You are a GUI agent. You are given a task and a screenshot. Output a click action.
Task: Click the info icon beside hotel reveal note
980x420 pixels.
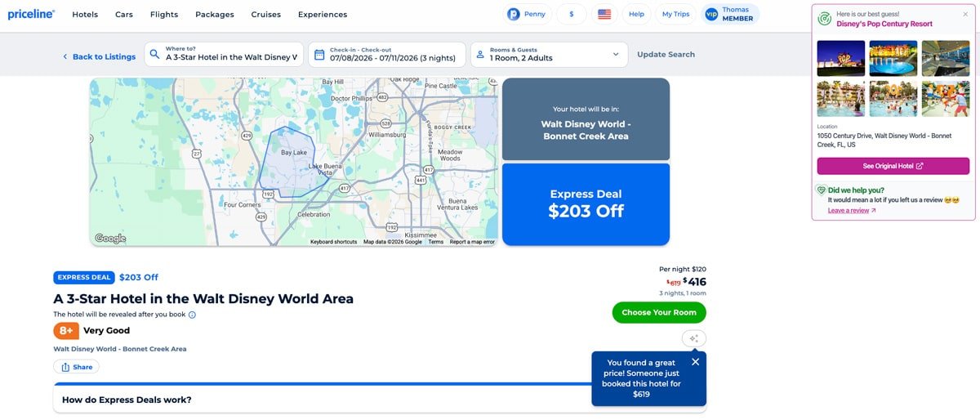point(192,315)
